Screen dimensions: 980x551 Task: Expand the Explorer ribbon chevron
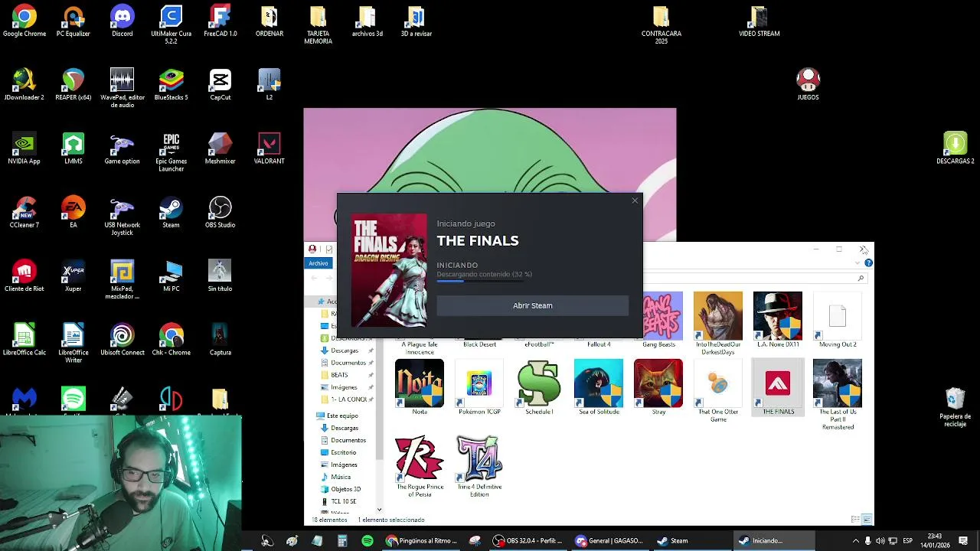(857, 263)
